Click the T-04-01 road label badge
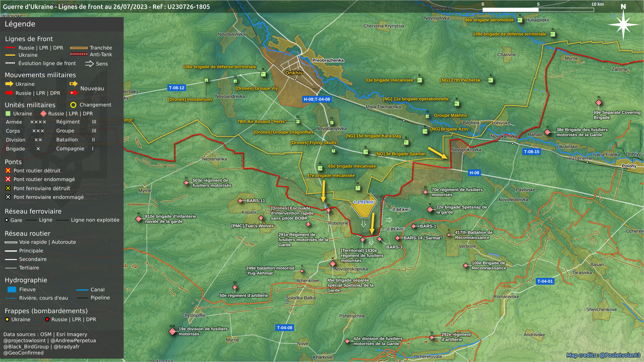The height and width of the screenshot is (362, 644). 545,281
